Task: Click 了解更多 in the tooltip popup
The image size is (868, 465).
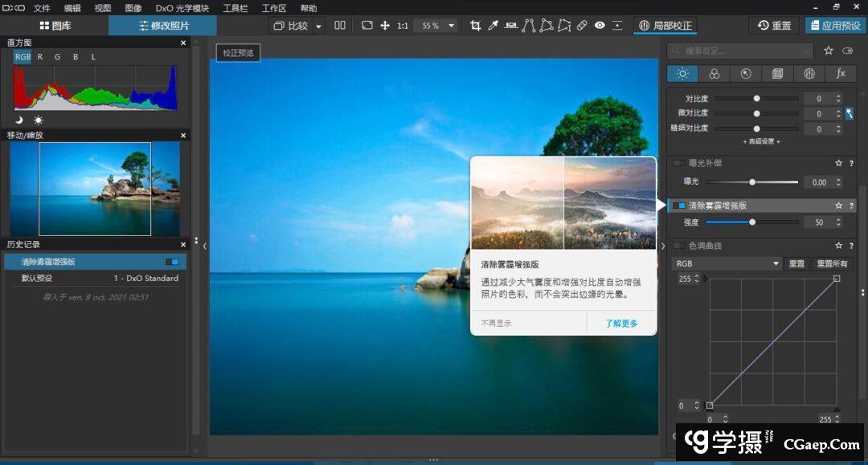Action: click(x=621, y=323)
